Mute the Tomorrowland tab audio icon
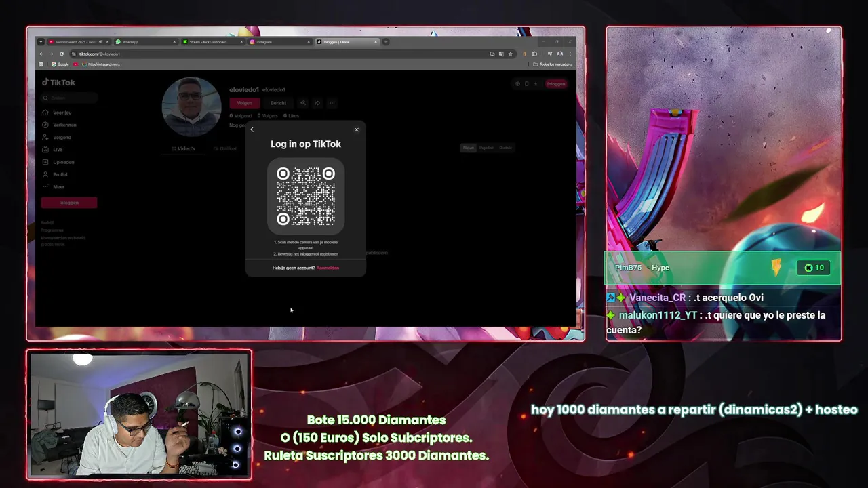Screen dimensions: 868x488 coord(101,42)
